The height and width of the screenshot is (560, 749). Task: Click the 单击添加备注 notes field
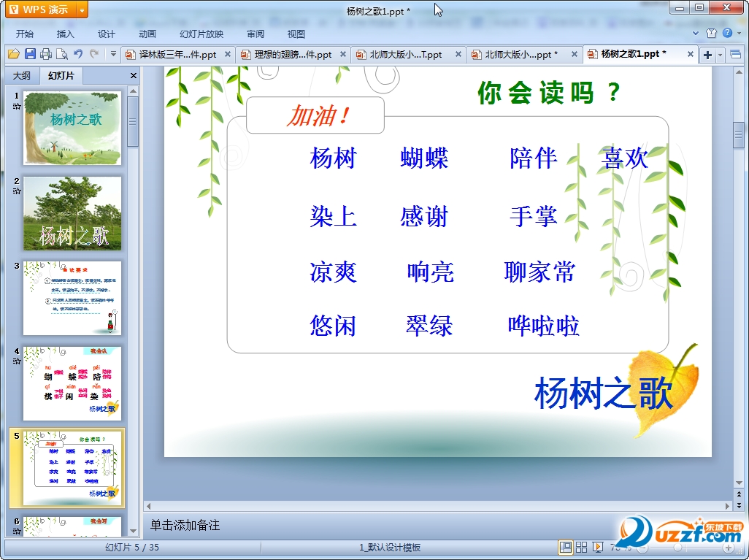(185, 525)
